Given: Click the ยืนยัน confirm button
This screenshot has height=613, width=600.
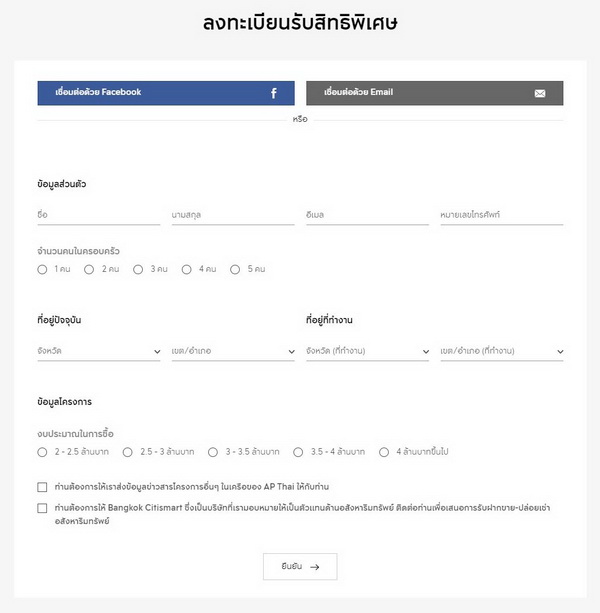Looking at the screenshot, I should pos(300,566).
